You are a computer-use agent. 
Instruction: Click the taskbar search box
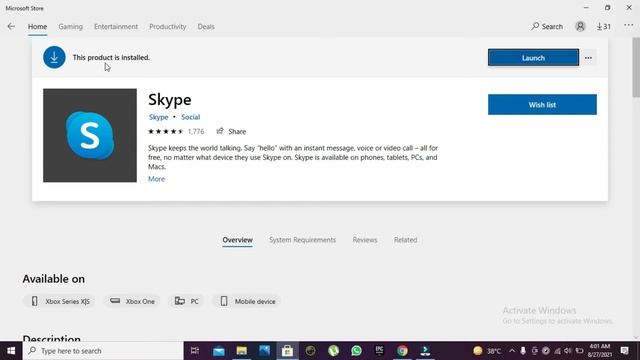click(103, 351)
